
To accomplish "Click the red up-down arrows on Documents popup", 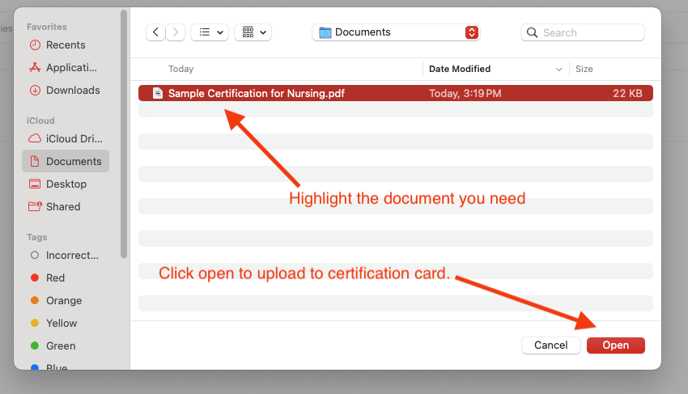I will [x=472, y=32].
